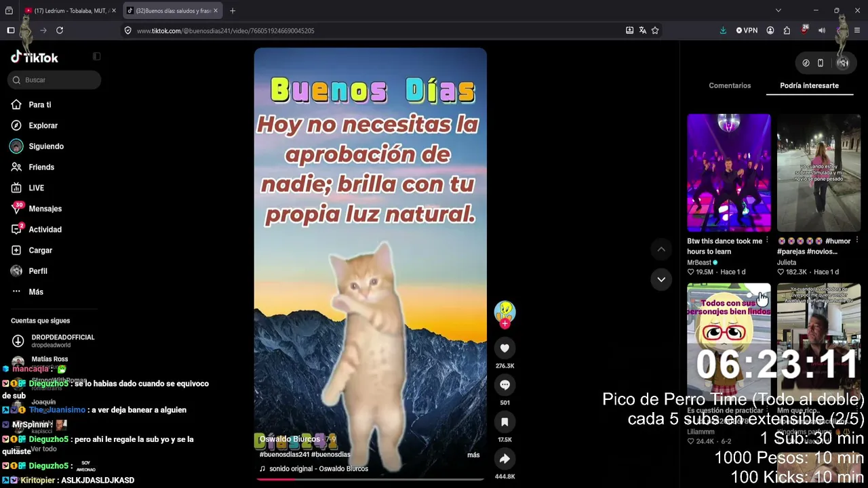Open the browser workspaces icon
The width and height of the screenshot is (868, 488).
pos(9,11)
